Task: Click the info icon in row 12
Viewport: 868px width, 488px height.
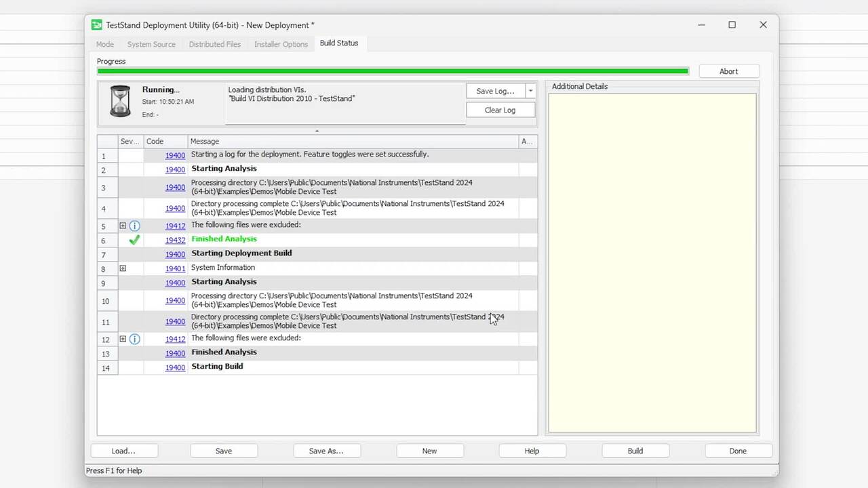Action: point(134,339)
